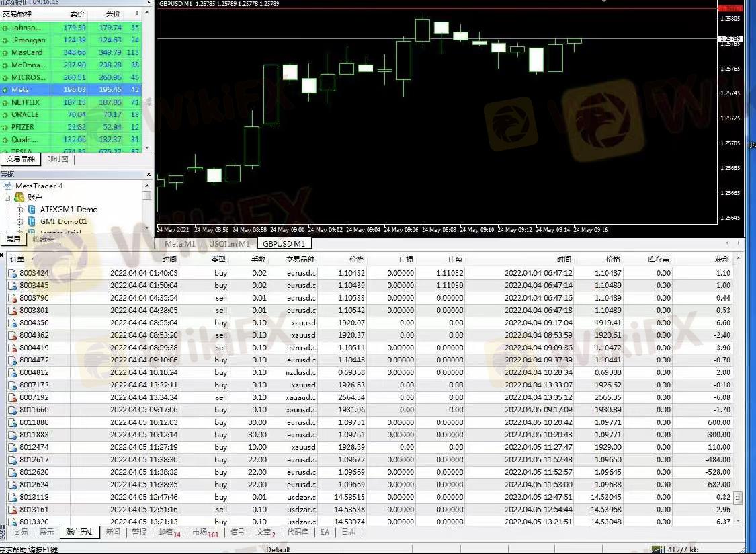Click the NETFLIX symbol arrow icon
The width and height of the screenshot is (756, 554).
pos(5,102)
